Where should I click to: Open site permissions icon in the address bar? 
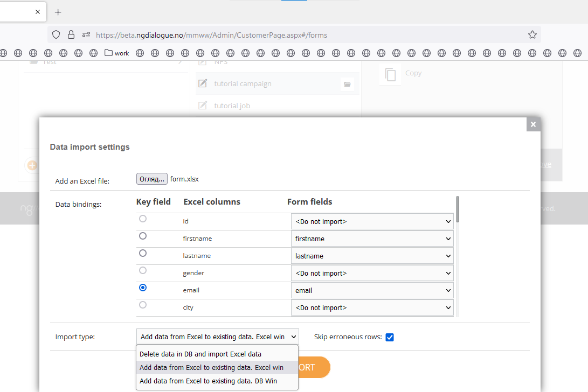pos(86,35)
